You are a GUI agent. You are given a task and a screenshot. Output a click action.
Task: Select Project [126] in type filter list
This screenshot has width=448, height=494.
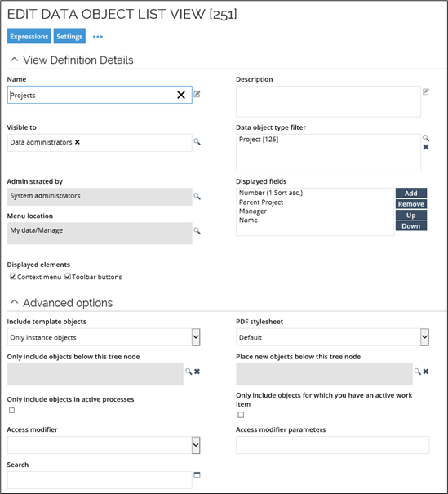259,140
